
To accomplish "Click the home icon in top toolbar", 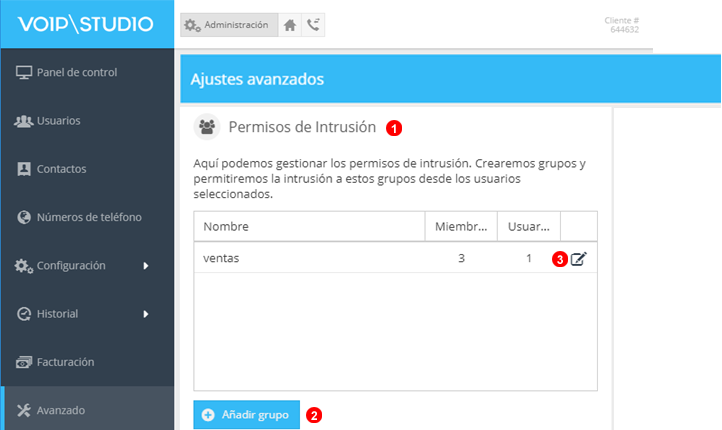I will click(x=290, y=25).
